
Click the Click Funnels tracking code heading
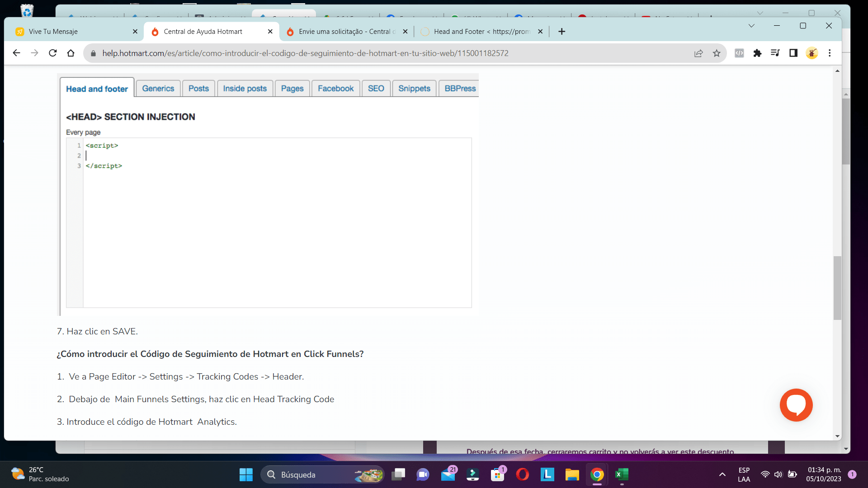click(x=210, y=354)
